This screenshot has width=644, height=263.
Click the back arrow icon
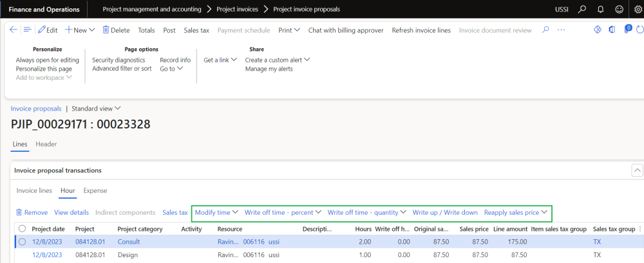point(14,30)
